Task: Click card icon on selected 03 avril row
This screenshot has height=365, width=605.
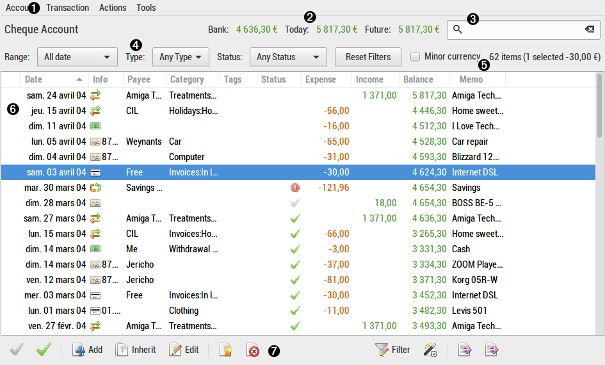Action: [95, 172]
